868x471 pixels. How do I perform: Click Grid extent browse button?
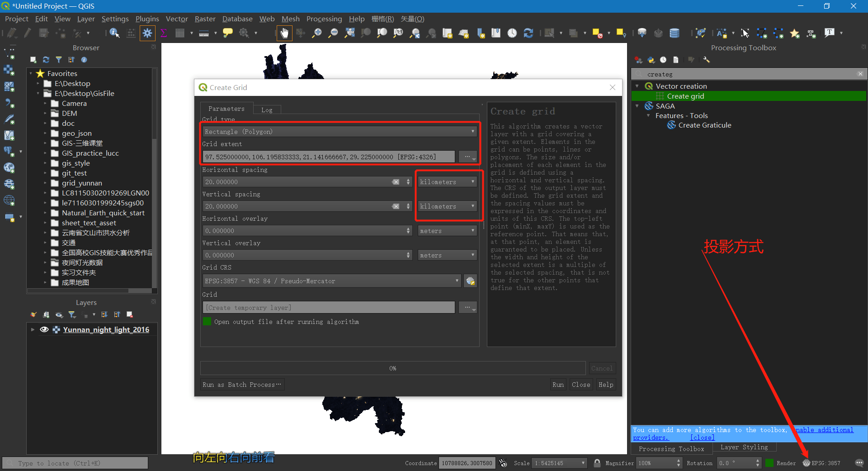coord(467,157)
